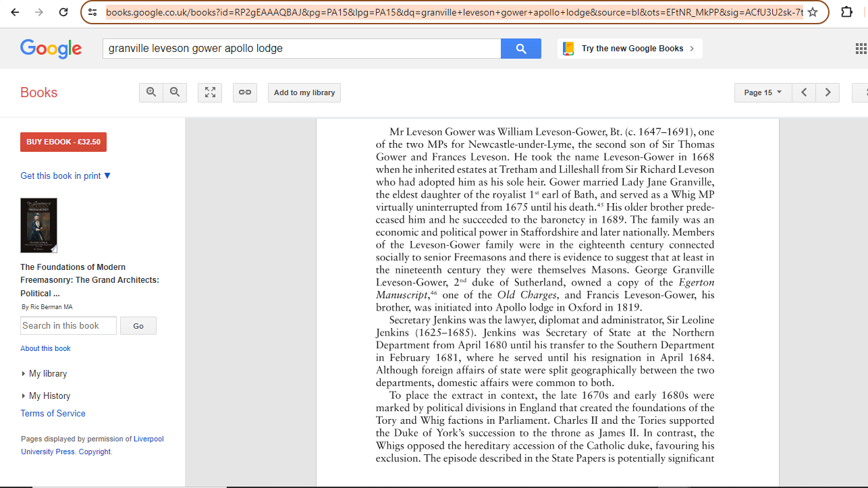Submit the search with the magnifier button

[520, 49]
